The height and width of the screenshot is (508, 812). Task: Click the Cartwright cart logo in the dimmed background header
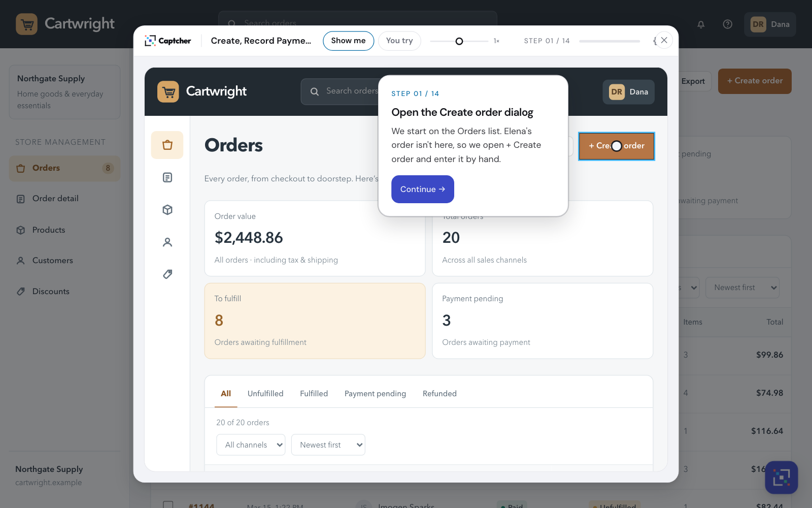click(x=26, y=24)
